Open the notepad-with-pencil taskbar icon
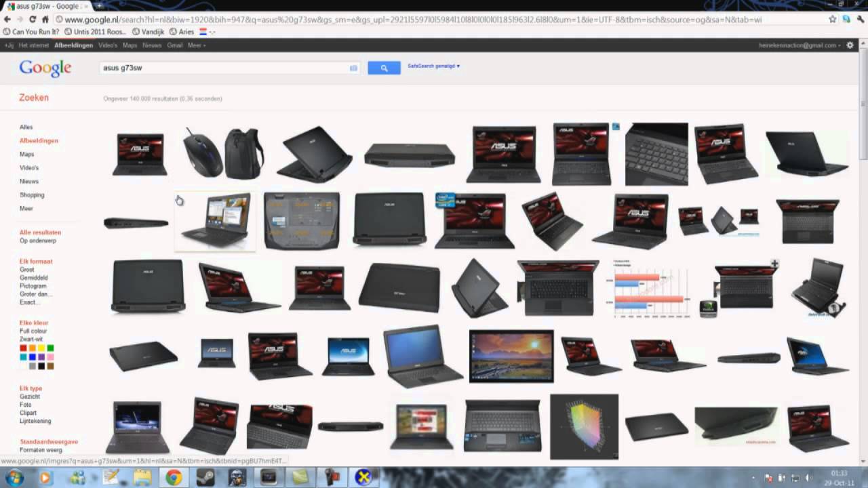This screenshot has height=488, width=868. point(110,477)
